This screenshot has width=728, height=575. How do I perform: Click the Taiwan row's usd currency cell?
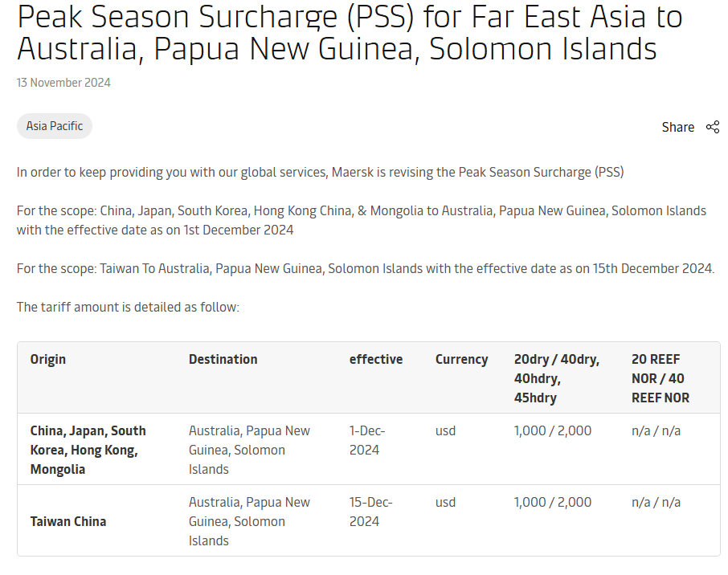tap(445, 502)
